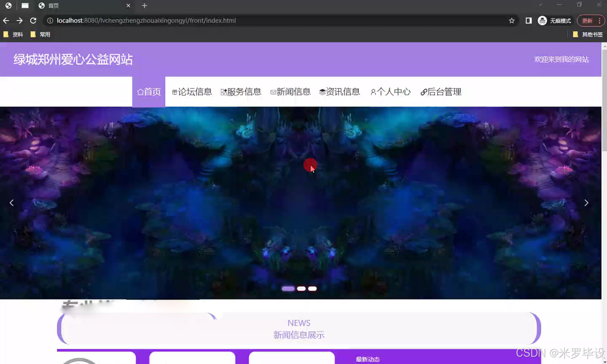The width and height of the screenshot is (607, 364).
Task: Click the red 更新 button
Action: pos(587,20)
